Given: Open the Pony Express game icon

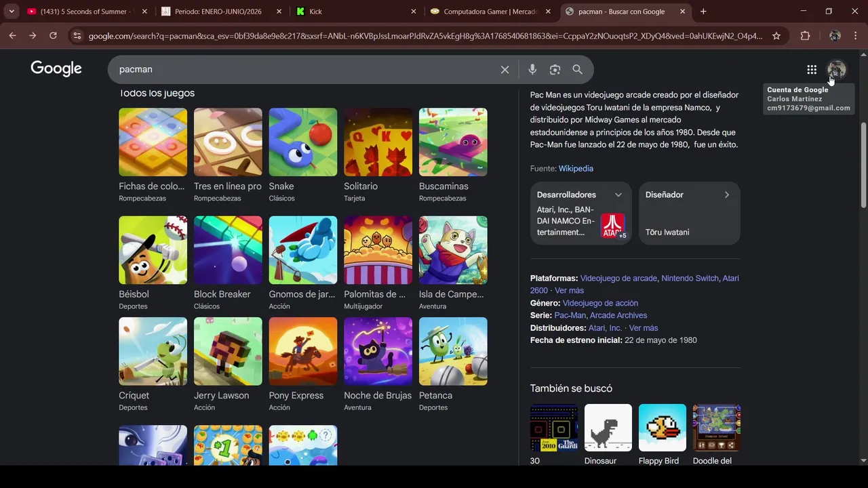Looking at the screenshot, I should pyautogui.click(x=303, y=351).
